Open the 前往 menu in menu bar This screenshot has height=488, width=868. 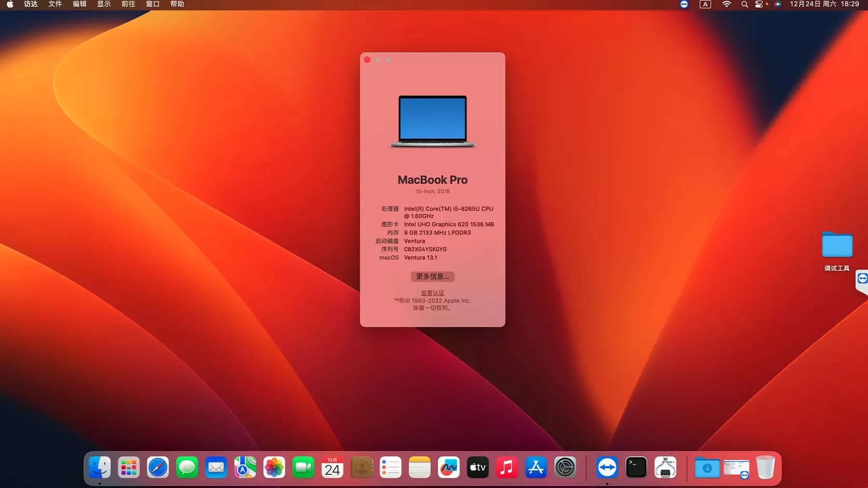[128, 4]
